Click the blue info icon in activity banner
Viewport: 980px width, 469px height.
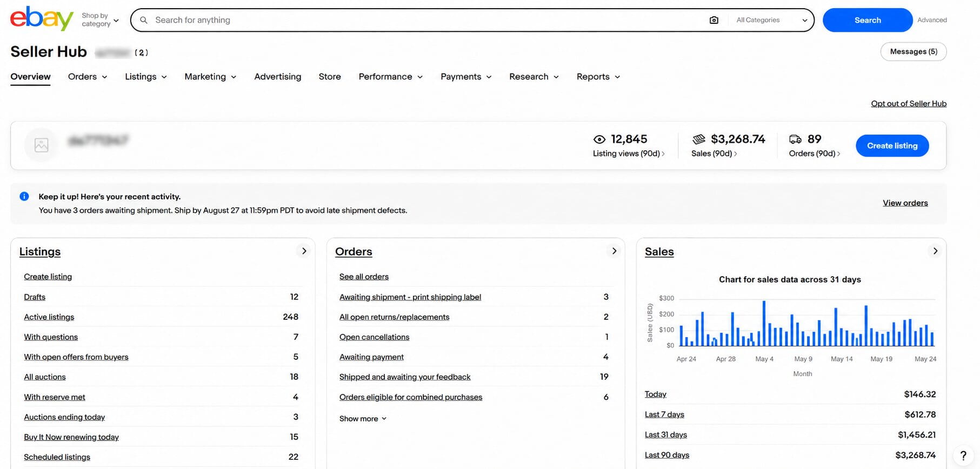coord(24,196)
